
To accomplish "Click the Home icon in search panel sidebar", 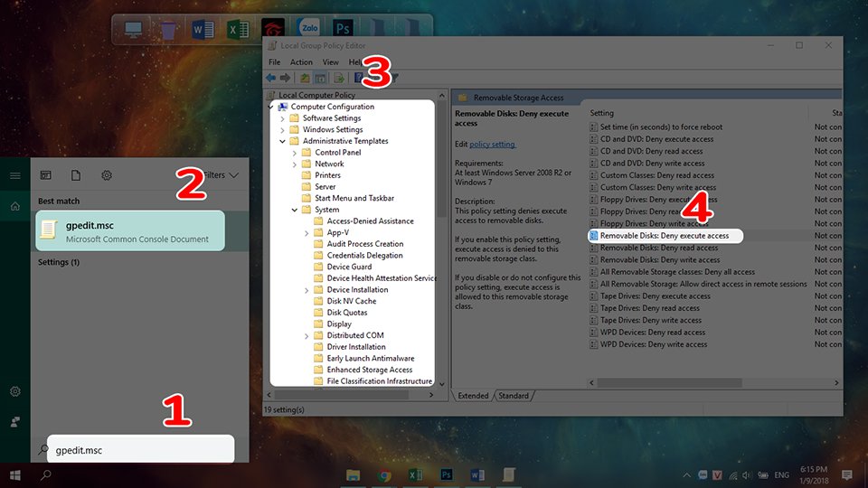I will pos(15,206).
